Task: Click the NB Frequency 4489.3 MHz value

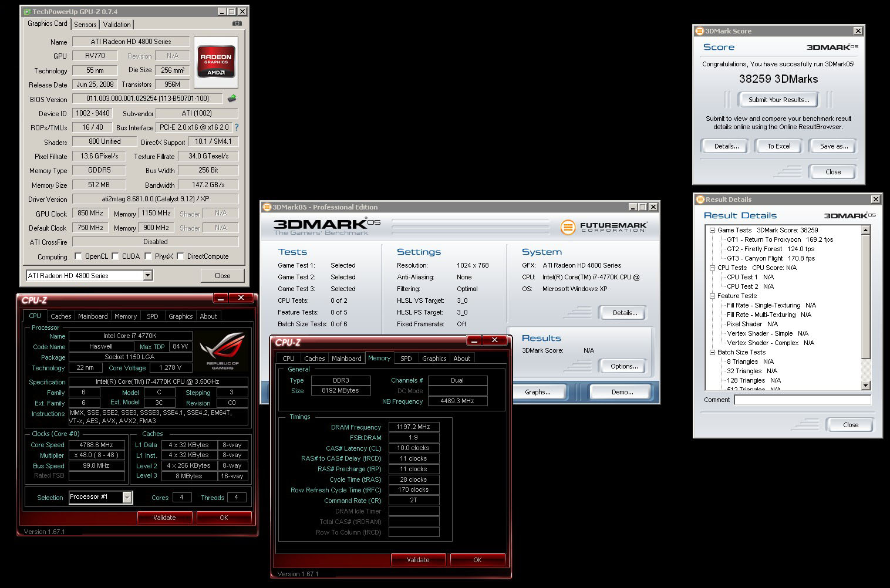Action: 457,401
